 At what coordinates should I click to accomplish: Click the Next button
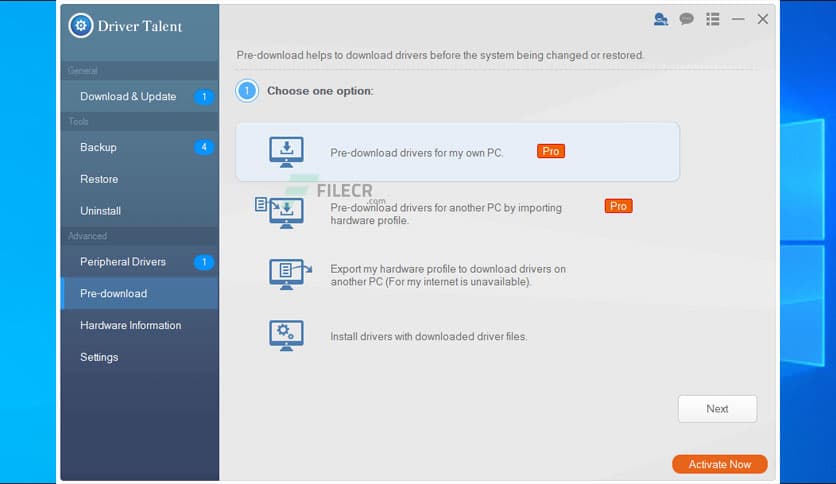pyautogui.click(x=717, y=409)
